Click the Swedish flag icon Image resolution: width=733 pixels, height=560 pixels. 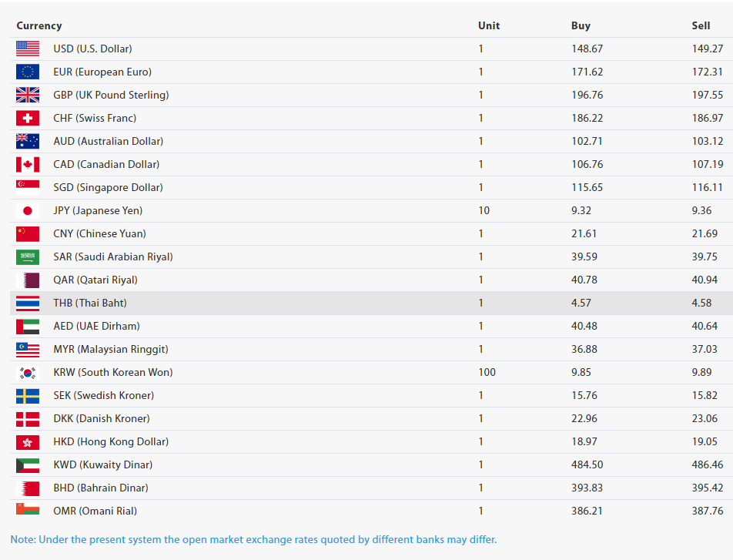point(28,395)
